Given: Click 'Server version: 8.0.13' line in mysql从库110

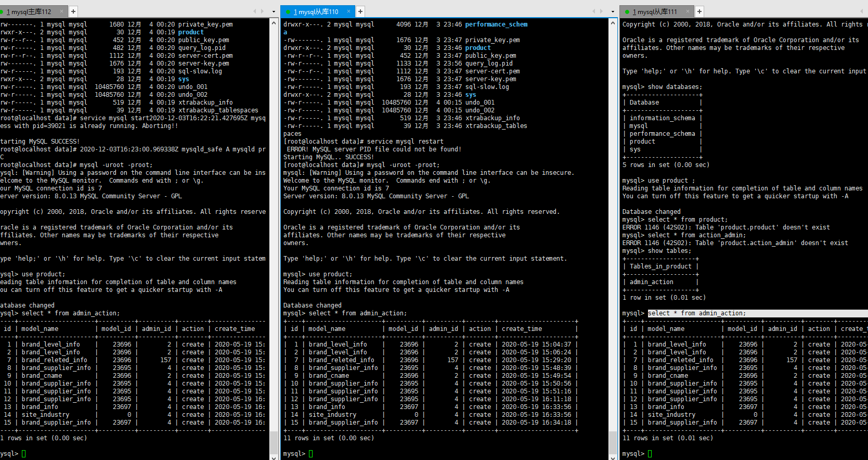Looking at the screenshot, I should tap(376, 196).
